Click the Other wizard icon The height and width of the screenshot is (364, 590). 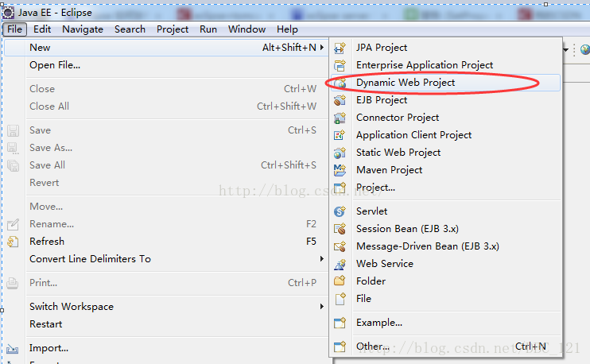pos(340,347)
